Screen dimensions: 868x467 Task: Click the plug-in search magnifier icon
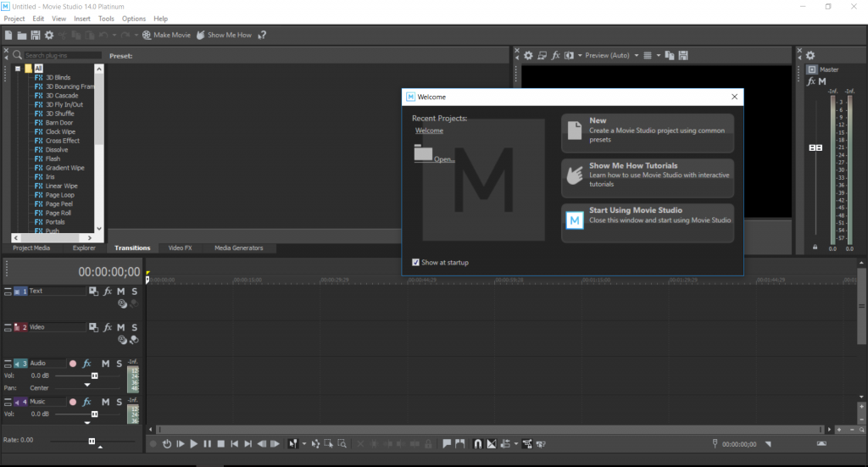pos(17,55)
